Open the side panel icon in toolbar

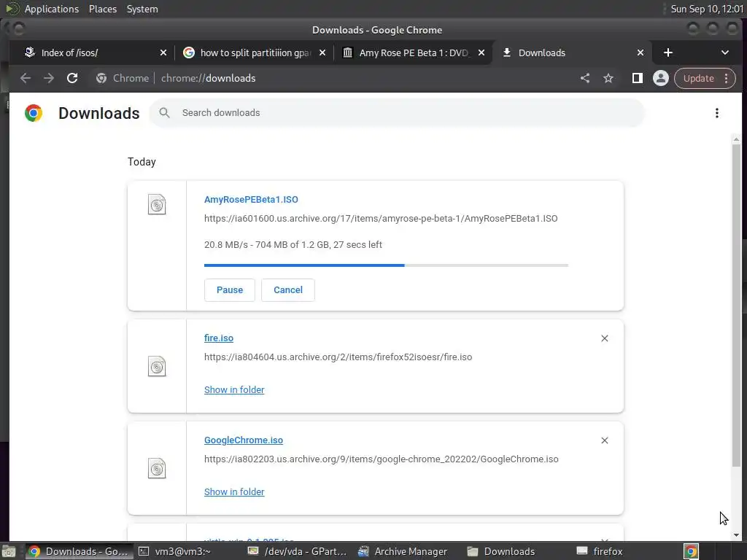637,78
